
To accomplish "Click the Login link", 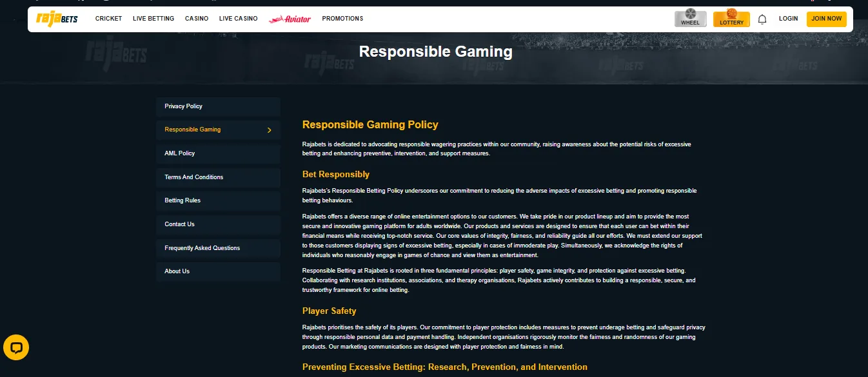I will (x=788, y=19).
